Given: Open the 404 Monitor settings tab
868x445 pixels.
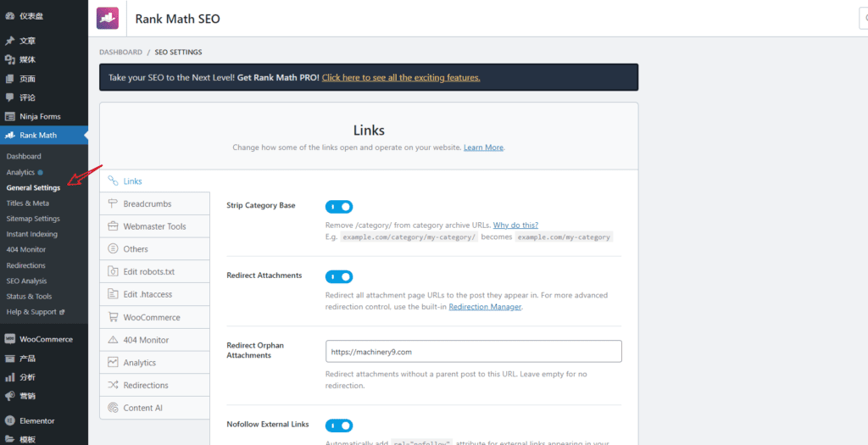Looking at the screenshot, I should [x=154, y=340].
